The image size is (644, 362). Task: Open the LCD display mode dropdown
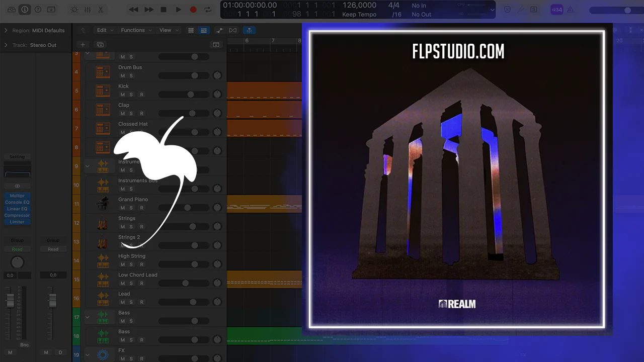492,10
